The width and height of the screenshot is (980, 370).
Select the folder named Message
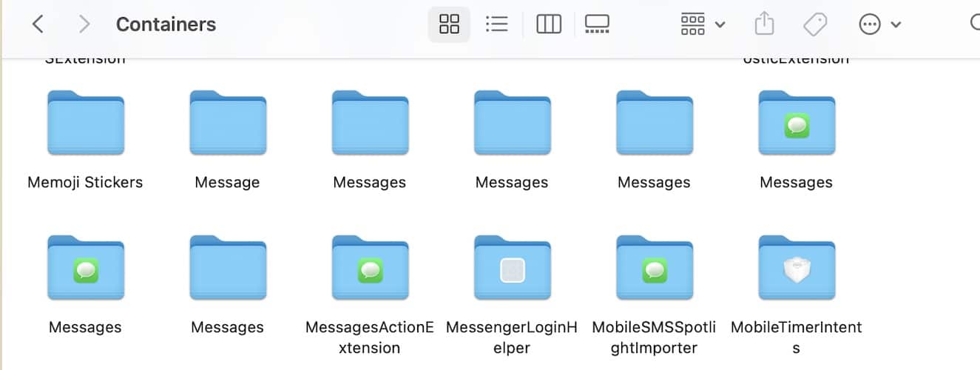(x=227, y=124)
